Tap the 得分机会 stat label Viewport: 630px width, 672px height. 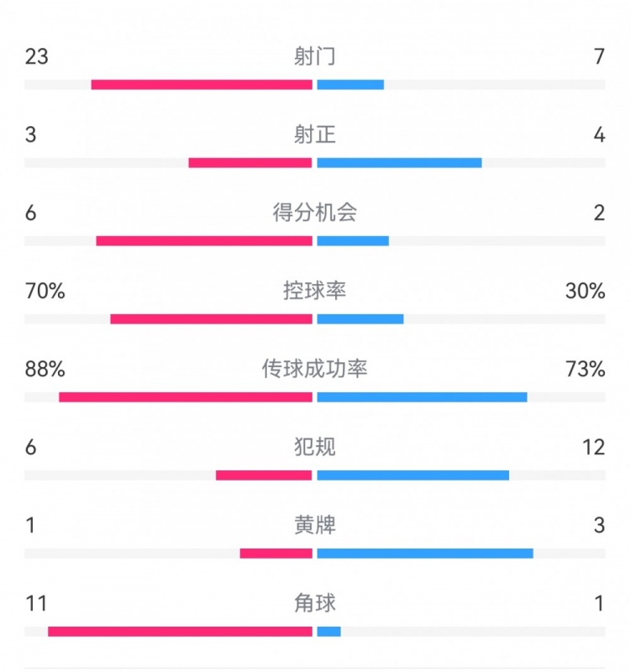pyautogui.click(x=315, y=213)
